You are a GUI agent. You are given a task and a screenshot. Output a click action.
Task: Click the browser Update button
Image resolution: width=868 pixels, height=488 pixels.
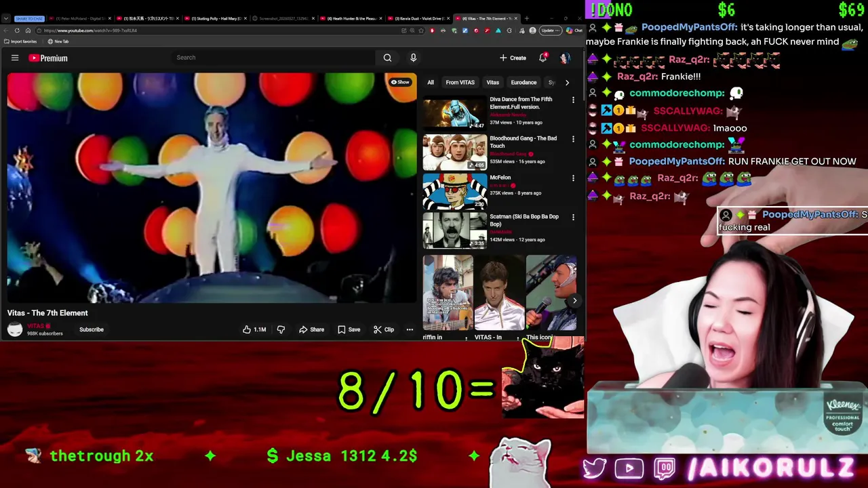pyautogui.click(x=550, y=30)
